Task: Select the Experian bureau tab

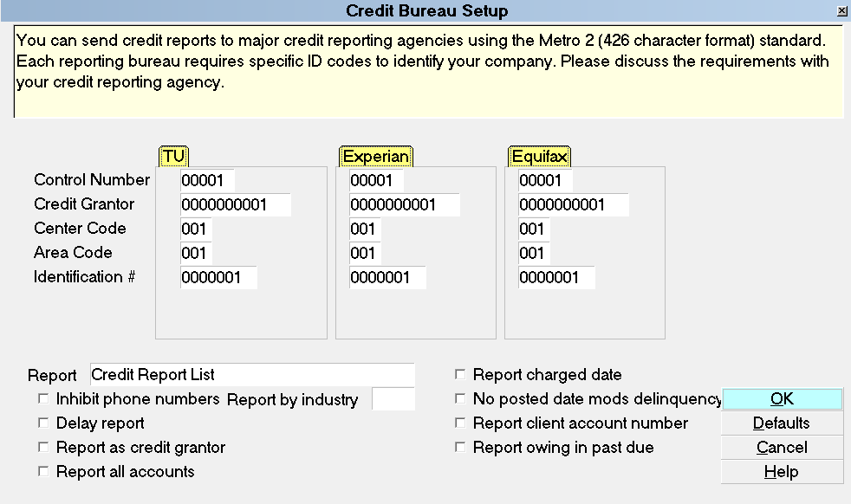Action: 375,156
